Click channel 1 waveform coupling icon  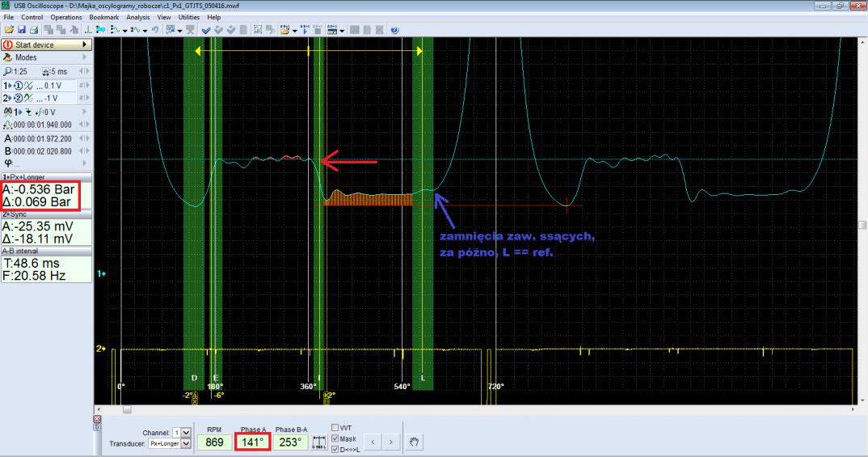(28, 86)
